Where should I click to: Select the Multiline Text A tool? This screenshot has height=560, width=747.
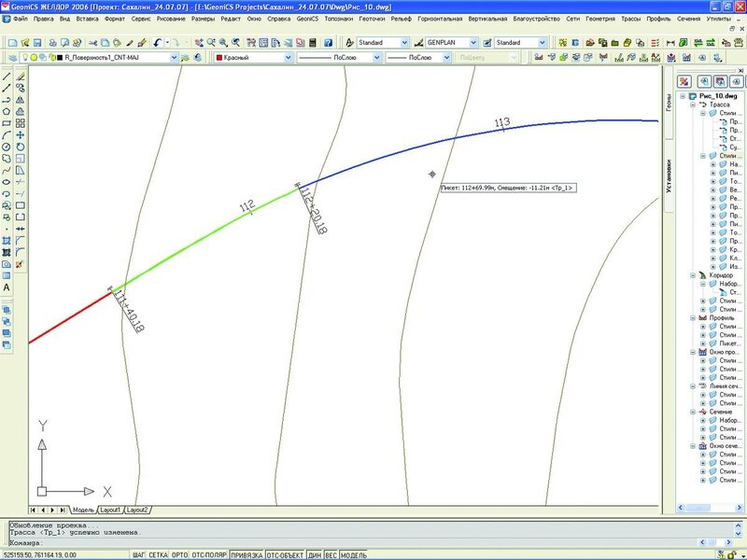point(7,287)
